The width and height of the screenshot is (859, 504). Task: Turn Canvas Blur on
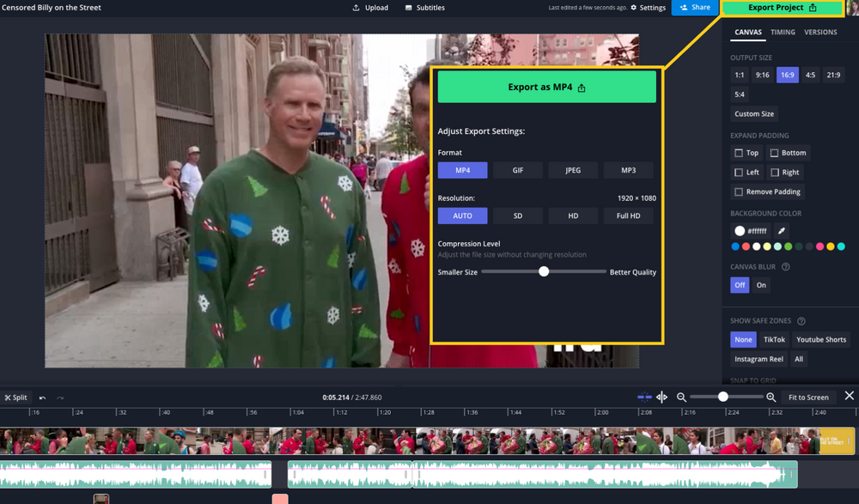(759, 284)
